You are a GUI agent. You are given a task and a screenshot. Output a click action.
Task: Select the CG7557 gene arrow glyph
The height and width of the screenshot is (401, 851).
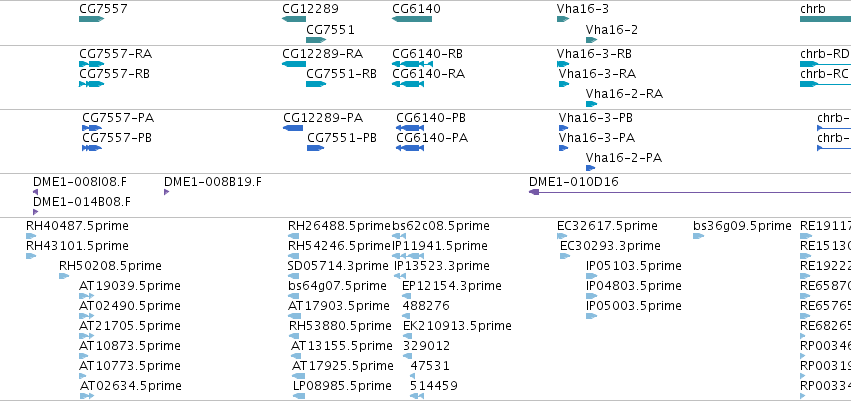click(x=91, y=19)
